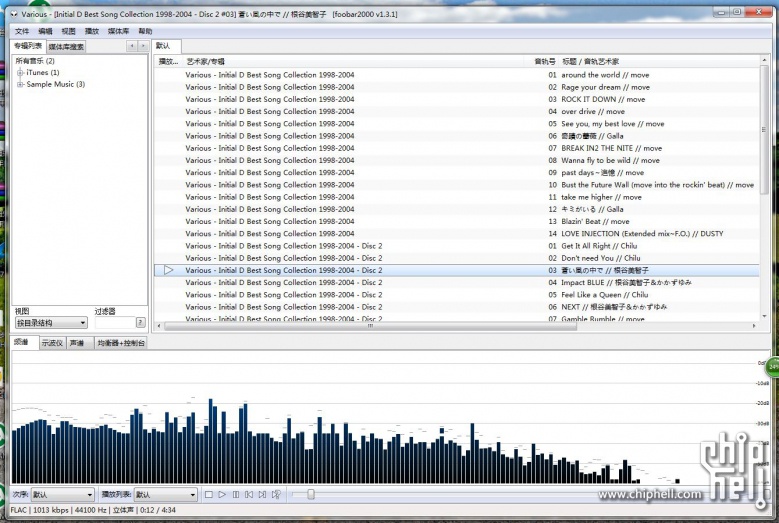
Task: Open the 帮助 menu
Action: [145, 31]
